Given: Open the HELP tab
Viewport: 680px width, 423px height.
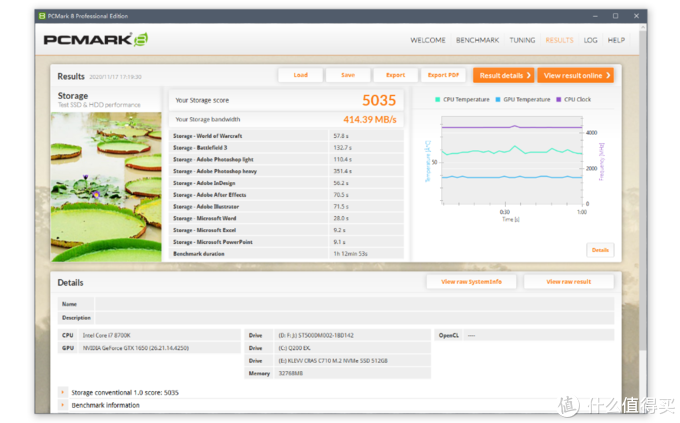Looking at the screenshot, I should (616, 40).
